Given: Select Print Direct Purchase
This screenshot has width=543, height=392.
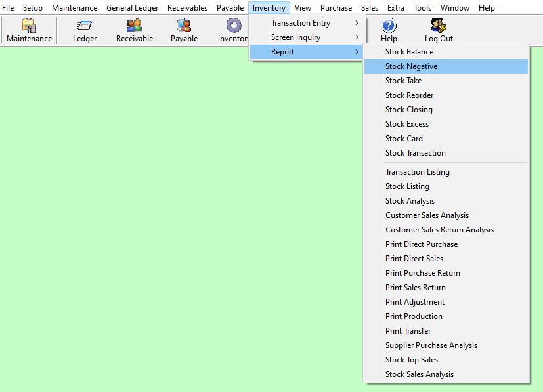Looking at the screenshot, I should (446, 244).
